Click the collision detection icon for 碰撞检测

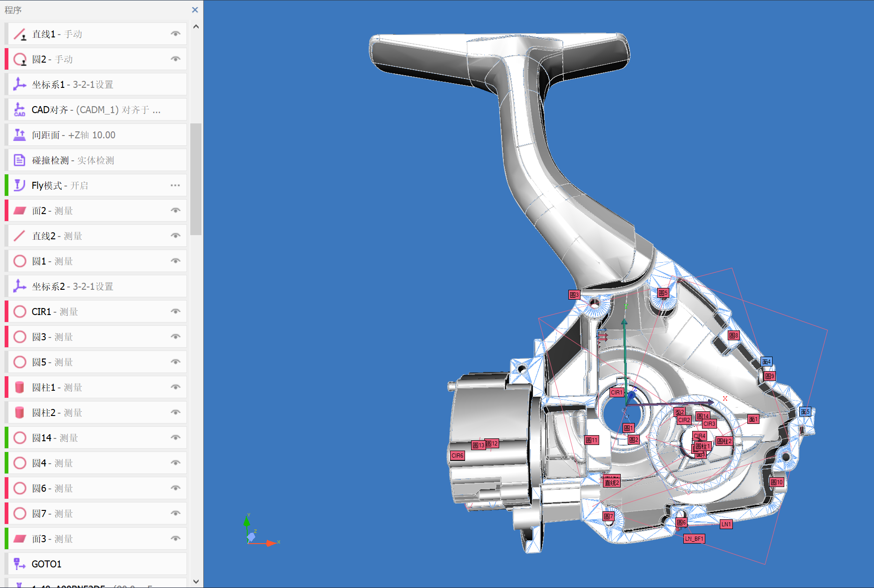pos(19,160)
